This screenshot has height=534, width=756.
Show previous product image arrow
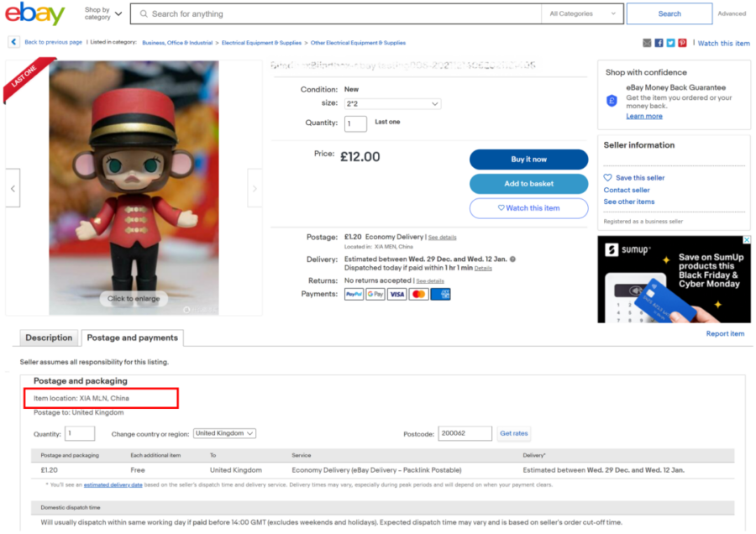pos(13,188)
